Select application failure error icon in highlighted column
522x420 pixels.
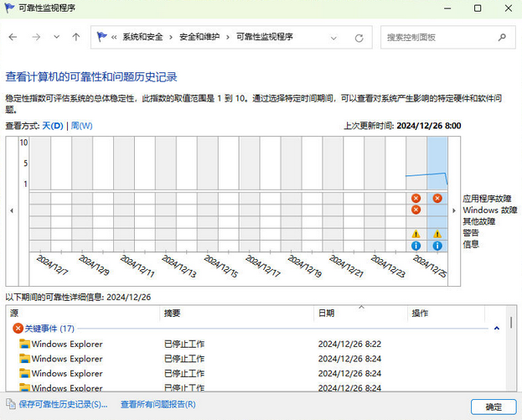[437, 198]
